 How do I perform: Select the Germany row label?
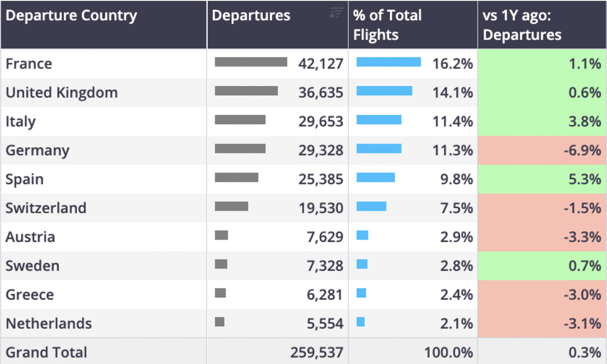37,151
